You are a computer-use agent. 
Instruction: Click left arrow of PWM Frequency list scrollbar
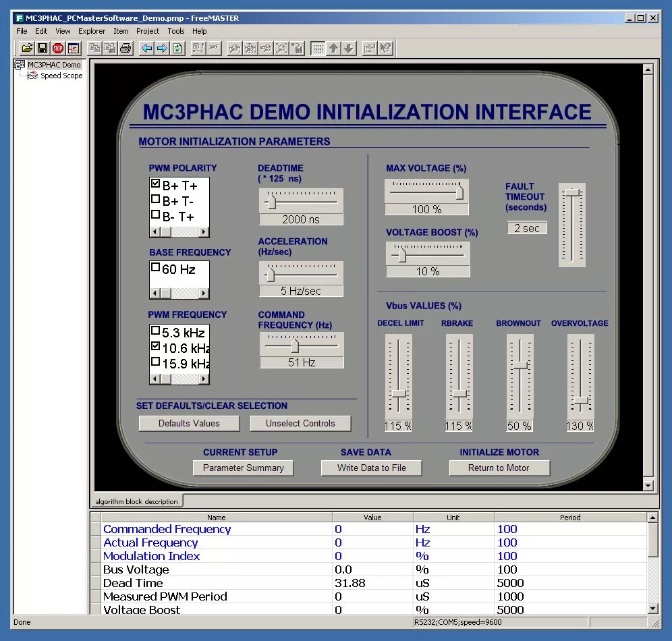coord(155,379)
